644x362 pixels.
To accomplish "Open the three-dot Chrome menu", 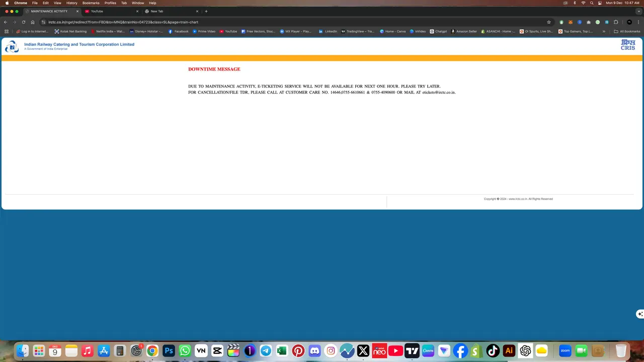I will tap(638, 22).
